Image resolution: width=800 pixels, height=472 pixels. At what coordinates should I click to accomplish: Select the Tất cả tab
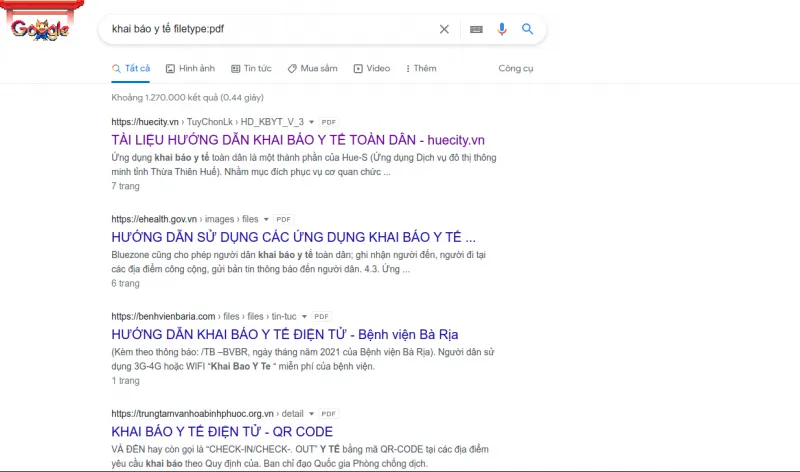coord(131,68)
